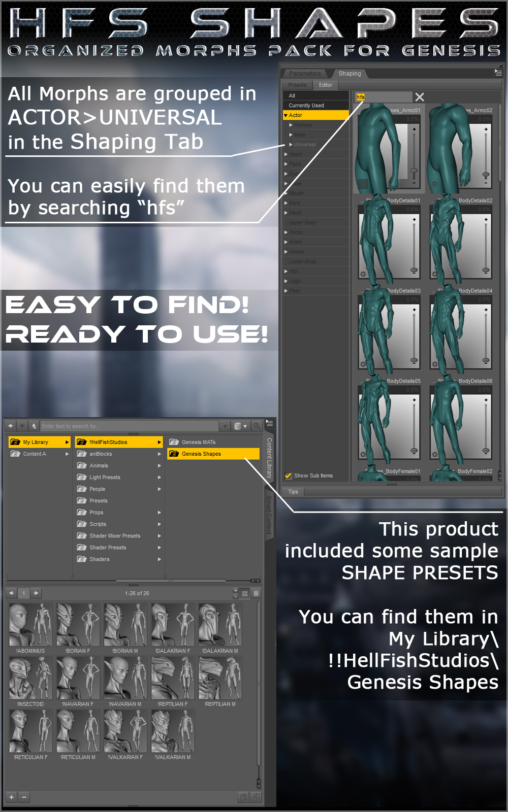Select the Smart Content side tab

269,516
